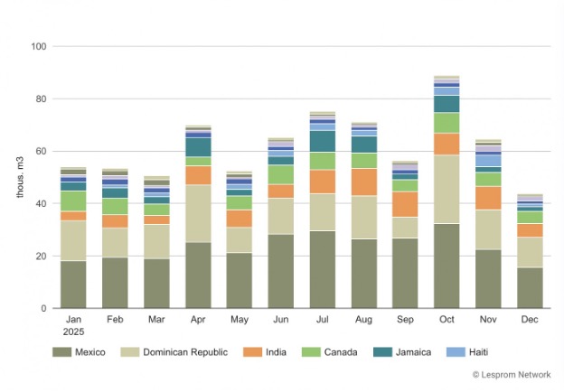Select the Canada segment in June bar
The height and width of the screenshot is (392, 564).
pyautogui.click(x=281, y=174)
